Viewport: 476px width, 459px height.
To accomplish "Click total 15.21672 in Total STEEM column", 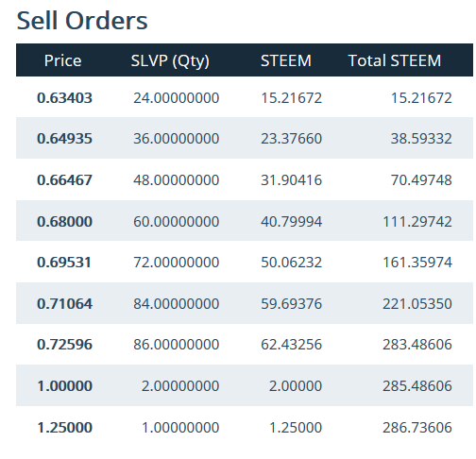I will click(x=421, y=98).
